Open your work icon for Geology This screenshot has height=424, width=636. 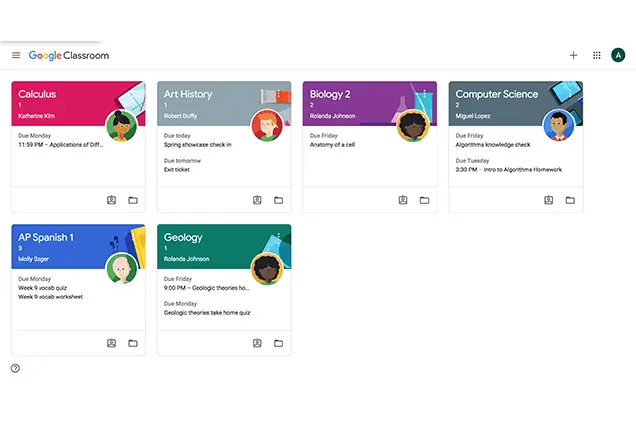click(x=257, y=343)
